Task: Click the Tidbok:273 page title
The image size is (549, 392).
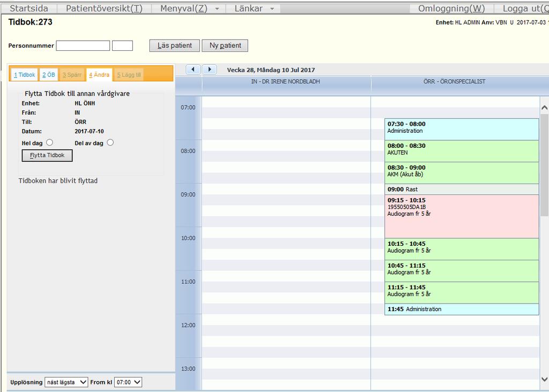Action: [31, 22]
